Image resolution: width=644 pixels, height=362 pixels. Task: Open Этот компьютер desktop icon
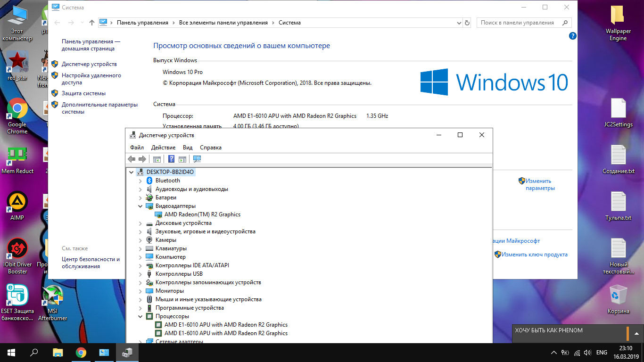(x=17, y=23)
